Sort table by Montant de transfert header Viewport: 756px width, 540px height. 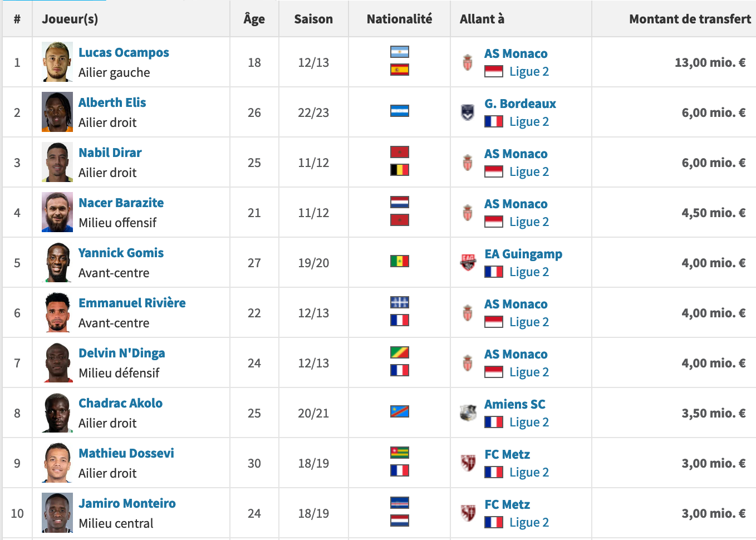(x=690, y=19)
